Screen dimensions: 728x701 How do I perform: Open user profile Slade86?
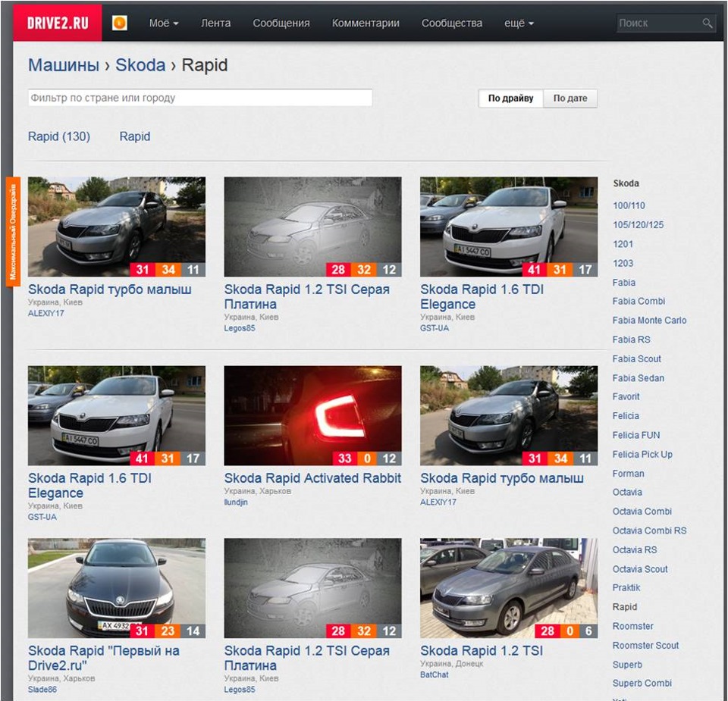click(x=42, y=690)
